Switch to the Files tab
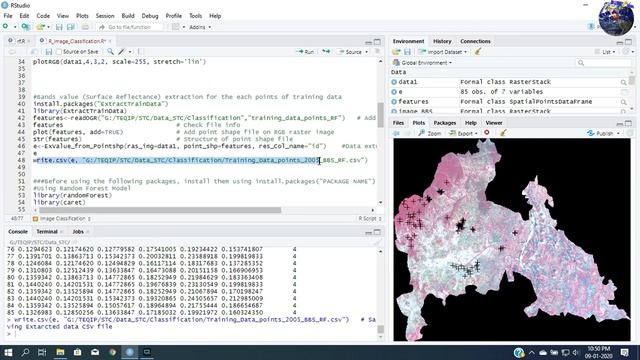This screenshot has width=640, height=360. 398,123
